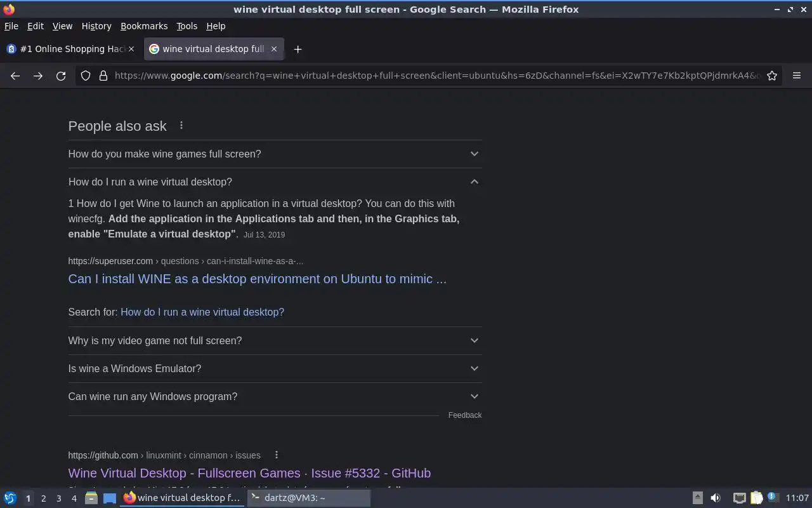The width and height of the screenshot is (812, 508).
Task: Open the volume control in system tray
Action: tap(715, 498)
